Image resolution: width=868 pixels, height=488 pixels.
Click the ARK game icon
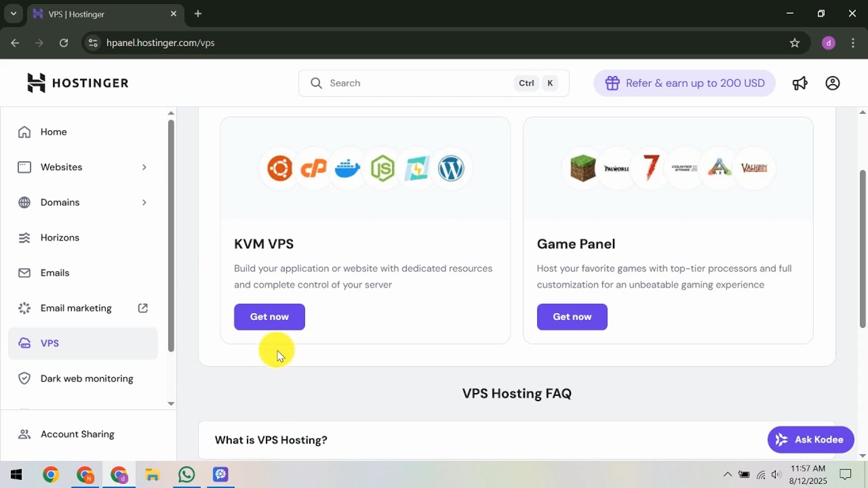pos(719,168)
